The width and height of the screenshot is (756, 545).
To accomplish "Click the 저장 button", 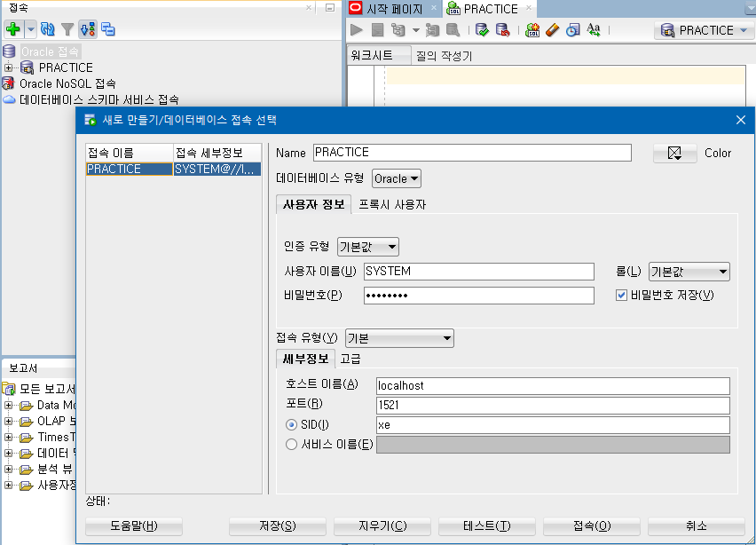I will click(x=277, y=525).
